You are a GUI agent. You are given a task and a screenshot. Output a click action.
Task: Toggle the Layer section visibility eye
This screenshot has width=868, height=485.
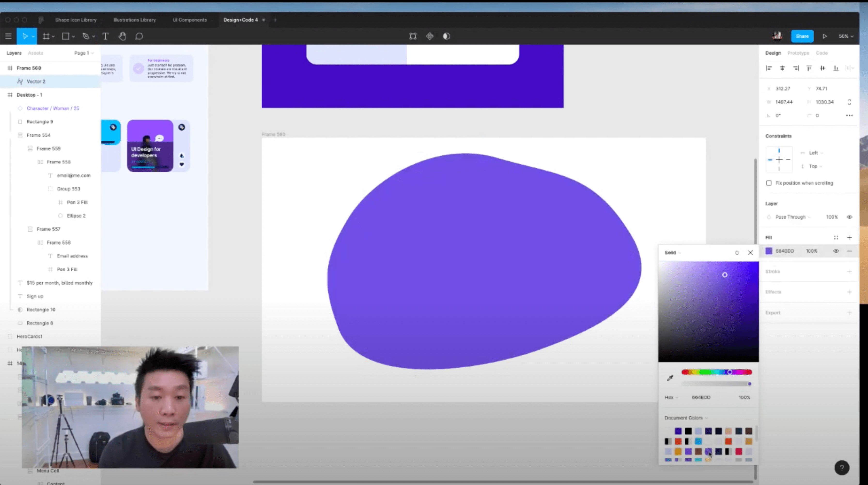(850, 217)
